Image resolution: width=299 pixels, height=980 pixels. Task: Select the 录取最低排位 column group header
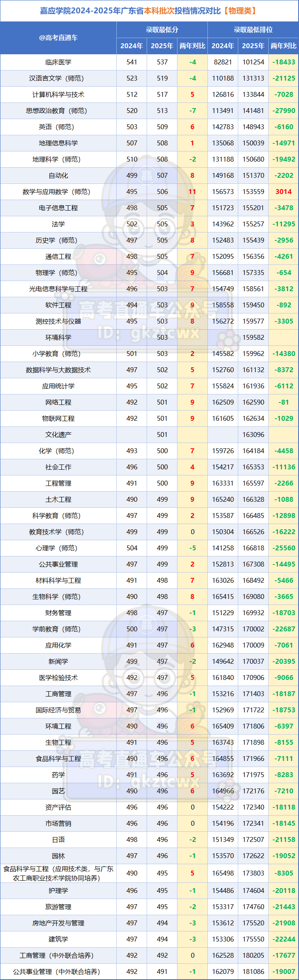pyautogui.click(x=253, y=30)
